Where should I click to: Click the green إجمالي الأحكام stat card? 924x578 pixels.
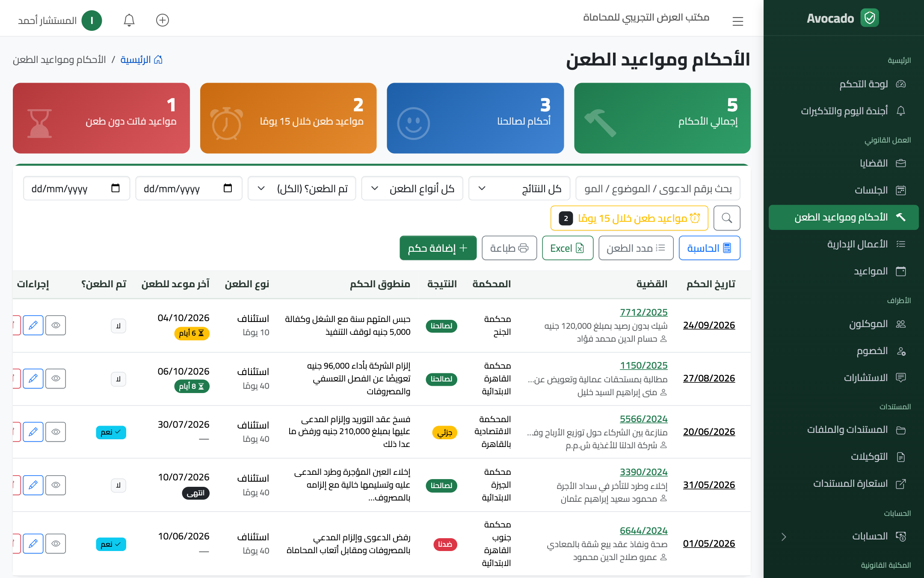click(x=662, y=118)
